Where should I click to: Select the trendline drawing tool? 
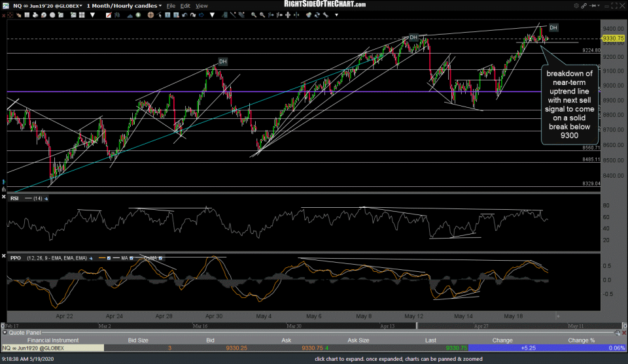[x=233, y=15]
